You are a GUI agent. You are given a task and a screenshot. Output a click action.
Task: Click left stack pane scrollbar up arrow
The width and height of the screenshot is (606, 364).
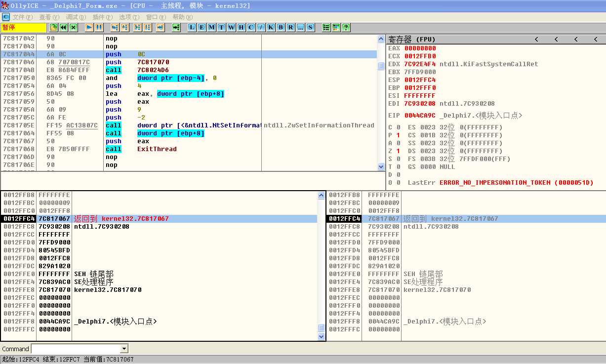click(x=322, y=195)
